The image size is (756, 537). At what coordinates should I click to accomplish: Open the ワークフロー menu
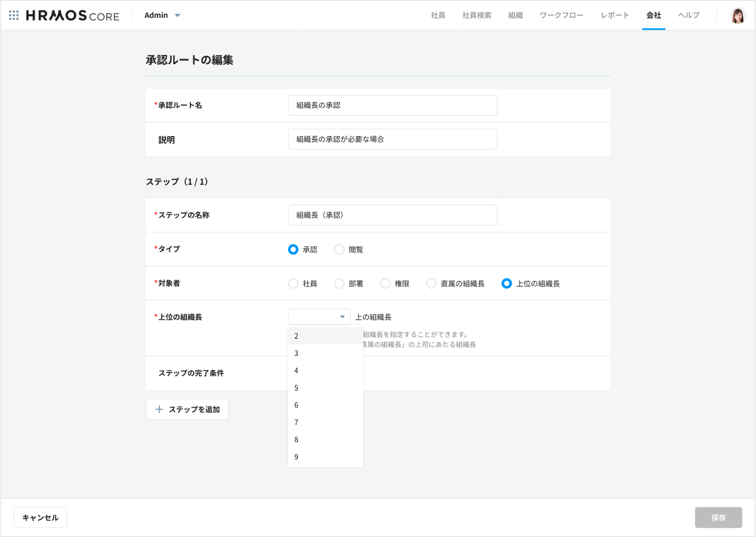coord(561,15)
